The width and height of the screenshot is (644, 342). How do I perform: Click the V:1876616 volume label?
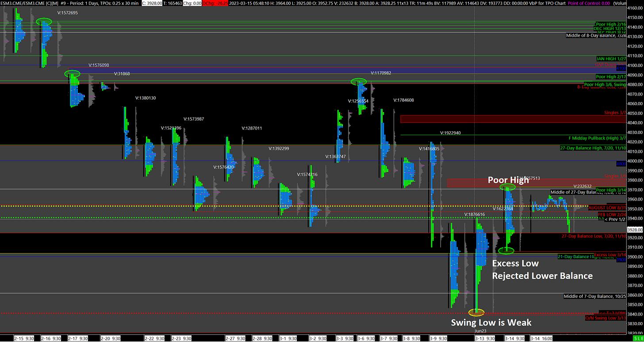(x=475, y=214)
